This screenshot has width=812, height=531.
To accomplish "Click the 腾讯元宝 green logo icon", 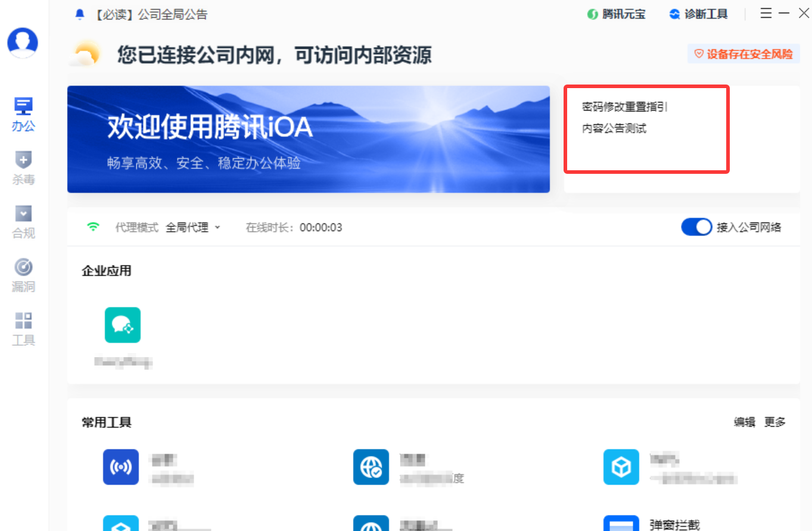I will (592, 14).
